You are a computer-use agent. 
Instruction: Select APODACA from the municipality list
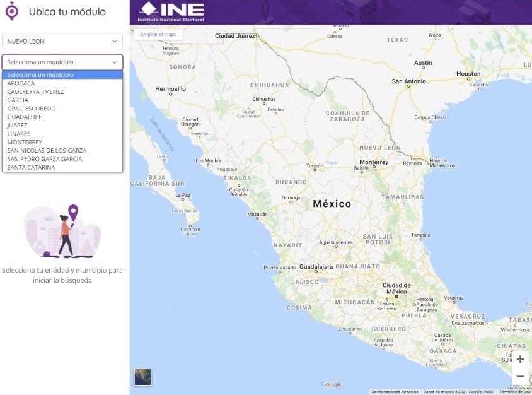click(21, 83)
